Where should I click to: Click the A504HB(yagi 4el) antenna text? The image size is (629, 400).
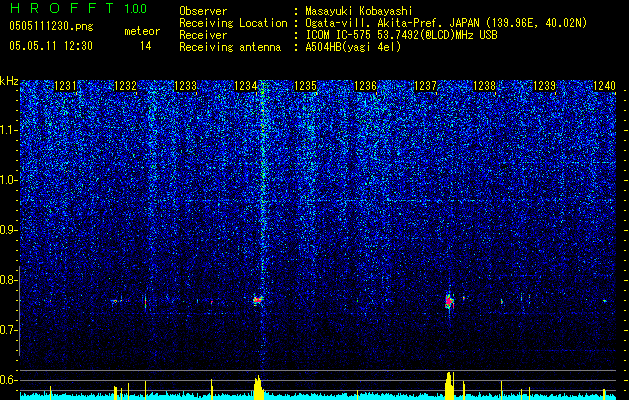[353, 47]
